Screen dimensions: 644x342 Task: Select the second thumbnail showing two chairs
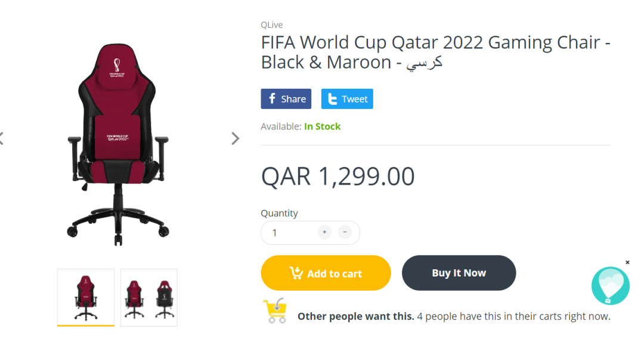tap(148, 297)
